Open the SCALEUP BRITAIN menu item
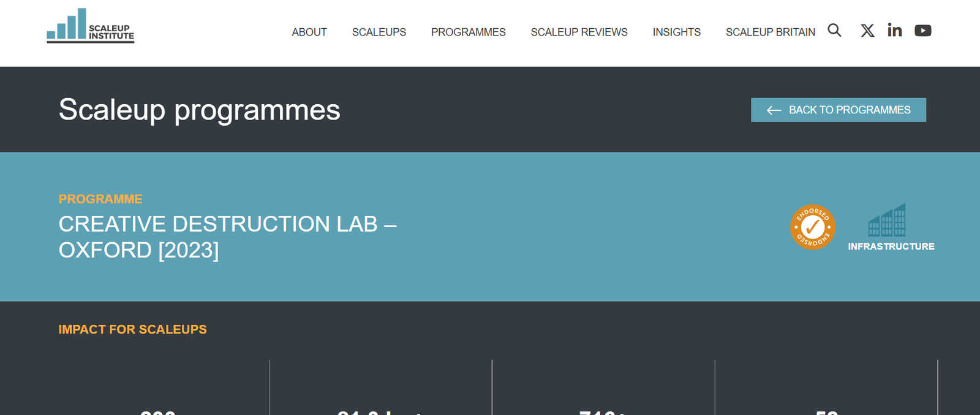 click(x=770, y=32)
